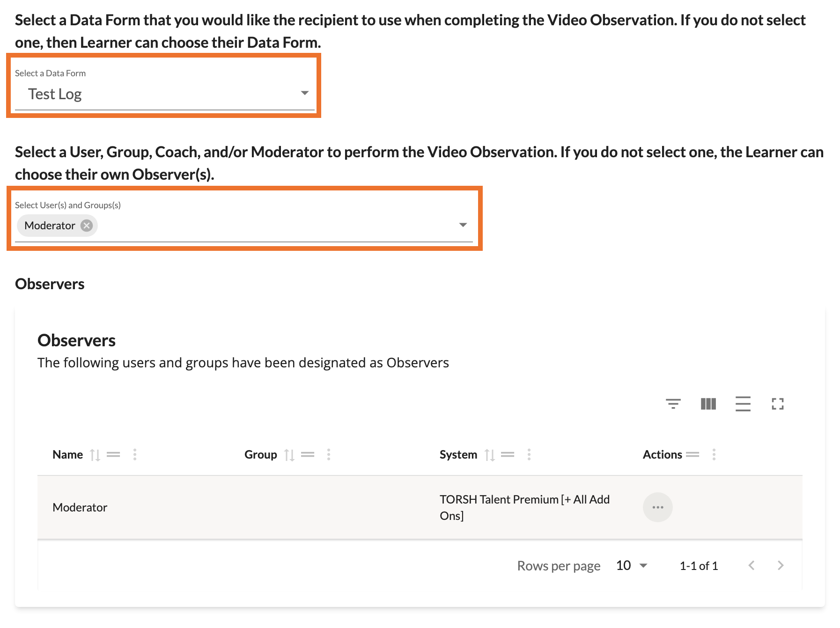Image resolution: width=840 pixels, height=628 pixels.
Task: Go to previous table page
Action: pyautogui.click(x=752, y=565)
